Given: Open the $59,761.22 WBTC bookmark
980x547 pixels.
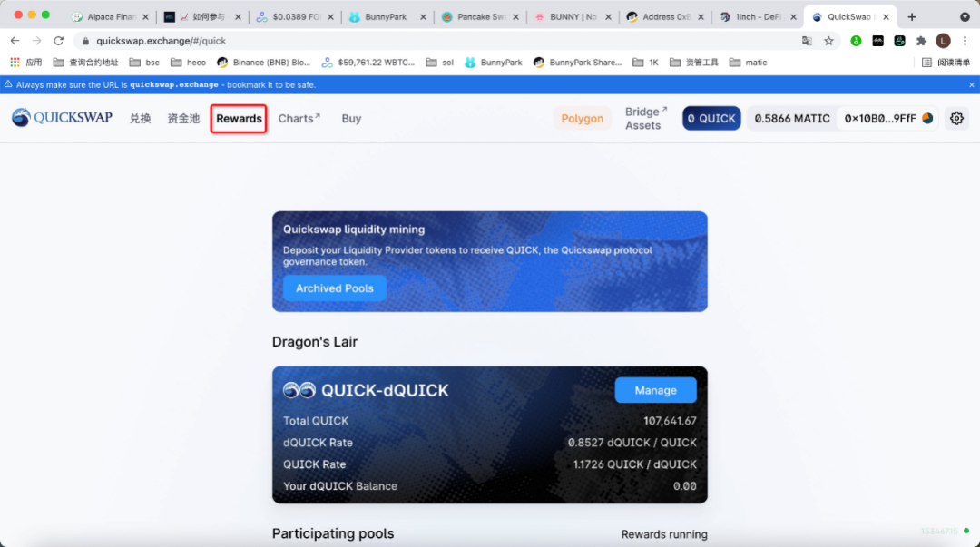Looking at the screenshot, I should [x=367, y=63].
